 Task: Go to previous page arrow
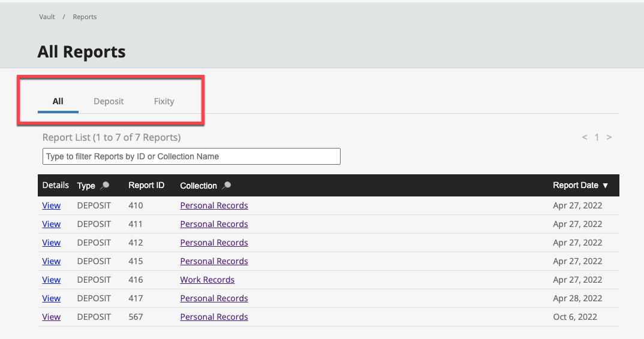(585, 137)
